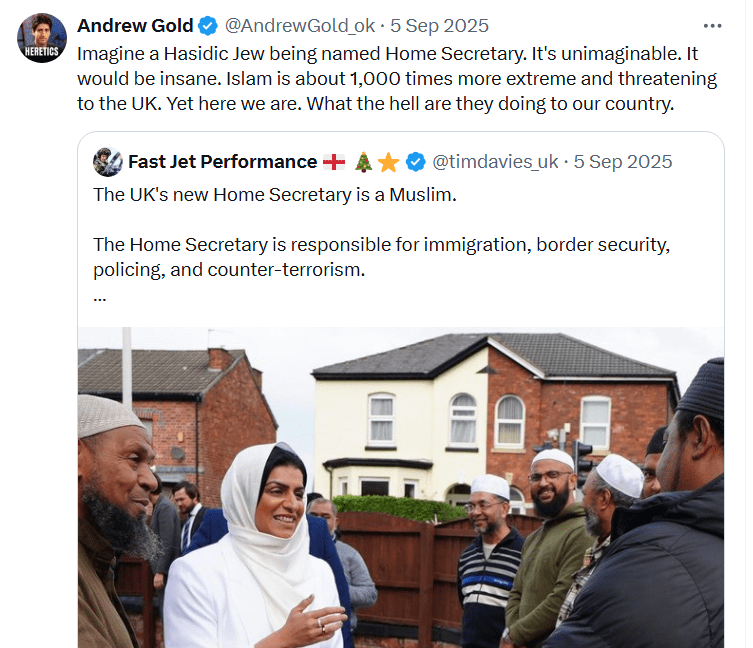Open Andrew Gold's Heretics profile avatar
Viewport: 753px width, 648px height.
pos(42,38)
